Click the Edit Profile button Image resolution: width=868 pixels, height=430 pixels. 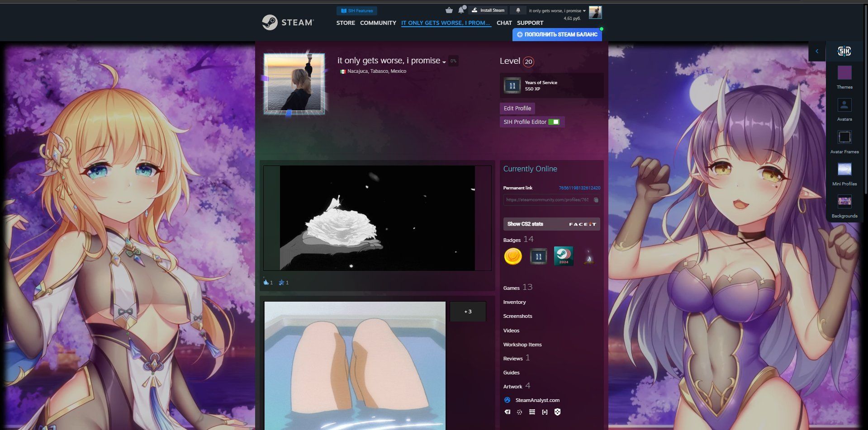517,109
